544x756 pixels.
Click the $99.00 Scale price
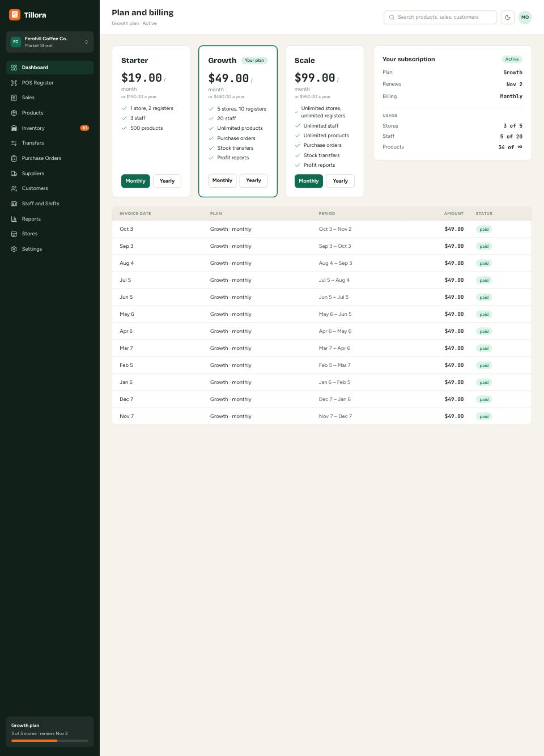(x=315, y=78)
